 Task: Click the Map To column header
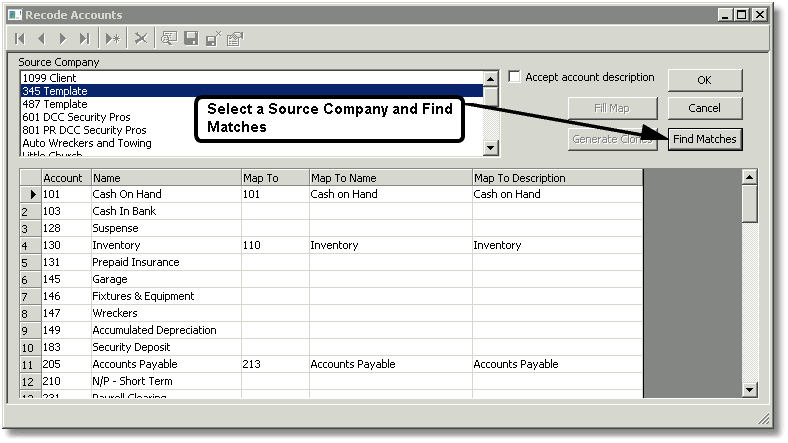click(275, 178)
